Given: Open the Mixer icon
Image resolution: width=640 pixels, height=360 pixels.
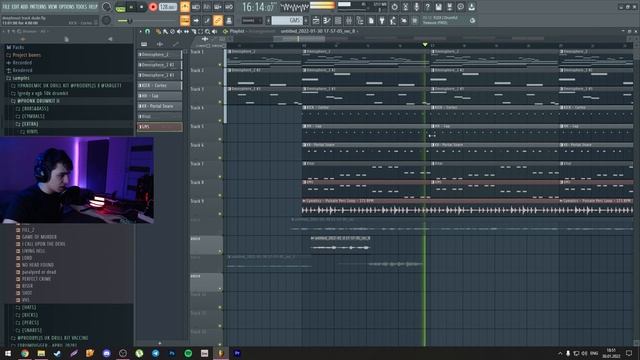Looking at the screenshot, I should [x=349, y=20].
